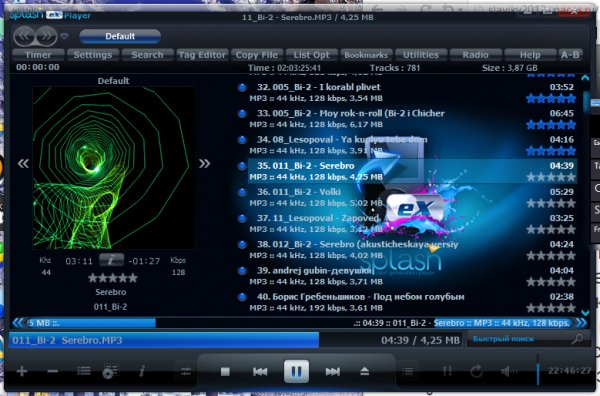Stop playback with the square button
This screenshot has height=396, width=600.
(225, 372)
